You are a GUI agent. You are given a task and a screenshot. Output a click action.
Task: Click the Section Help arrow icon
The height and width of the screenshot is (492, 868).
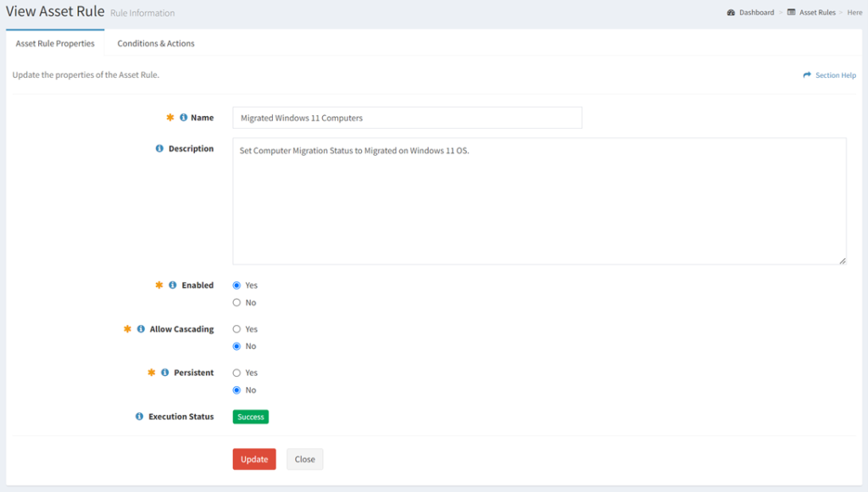[x=805, y=75]
